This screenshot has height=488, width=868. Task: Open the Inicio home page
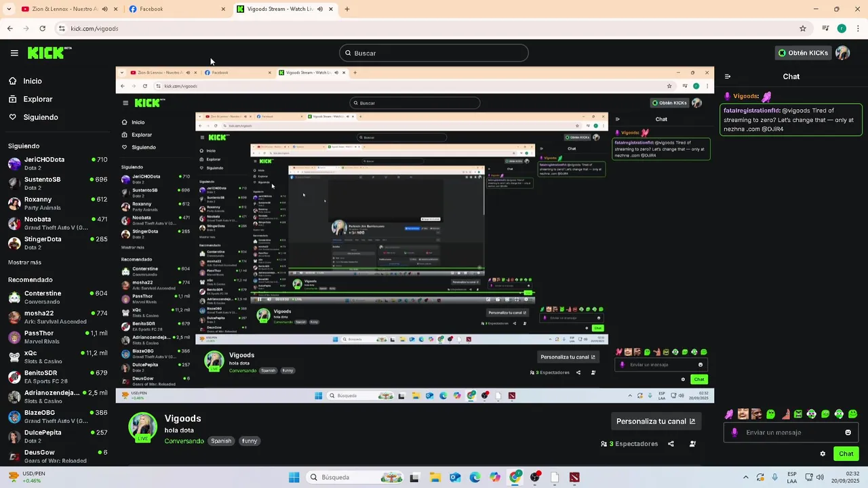pos(33,81)
